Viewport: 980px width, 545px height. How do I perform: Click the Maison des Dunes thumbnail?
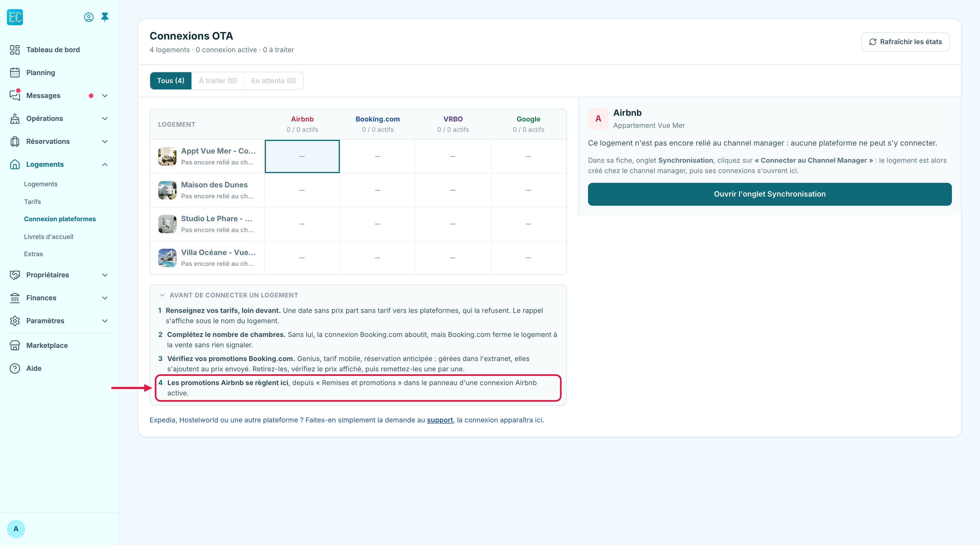click(167, 190)
